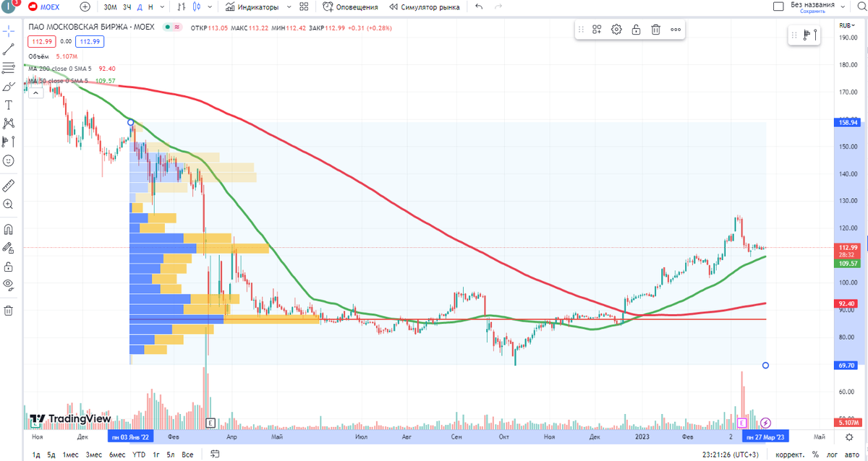The height and width of the screenshot is (461, 868).
Task: Toggle magnet mode in left toolbar
Action: [9, 230]
